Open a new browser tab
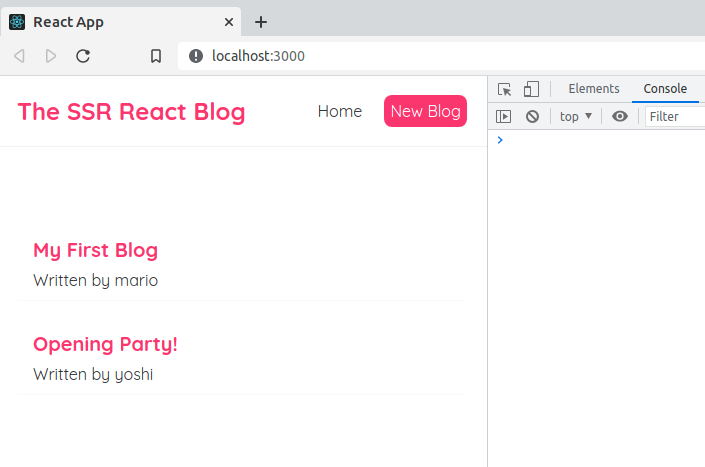 261,22
